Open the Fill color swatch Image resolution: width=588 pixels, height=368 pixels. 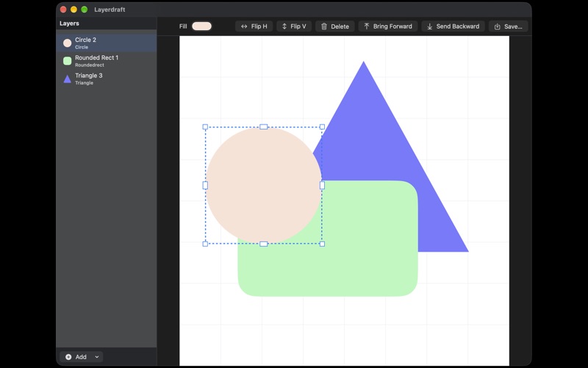201,26
